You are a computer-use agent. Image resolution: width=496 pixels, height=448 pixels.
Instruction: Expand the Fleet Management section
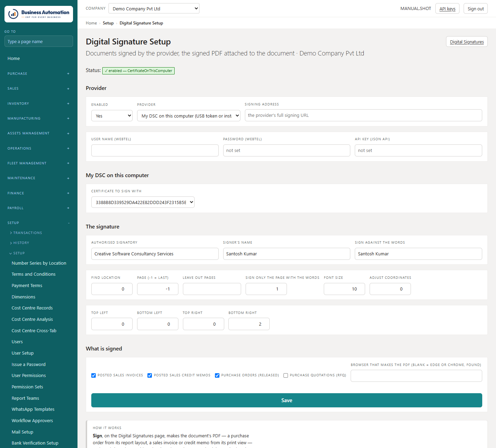[39, 163]
